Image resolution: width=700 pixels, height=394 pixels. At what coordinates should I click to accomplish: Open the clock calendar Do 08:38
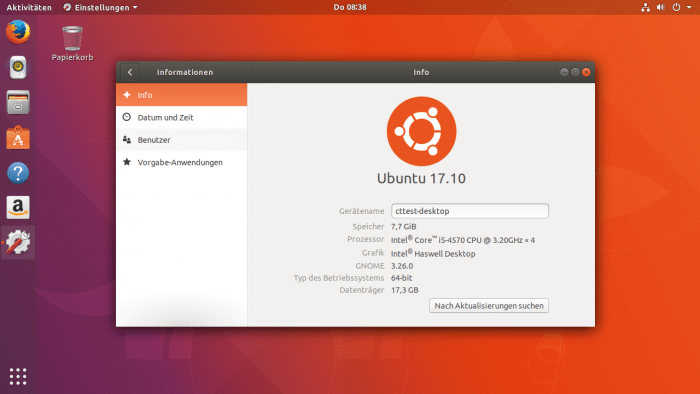pos(350,7)
